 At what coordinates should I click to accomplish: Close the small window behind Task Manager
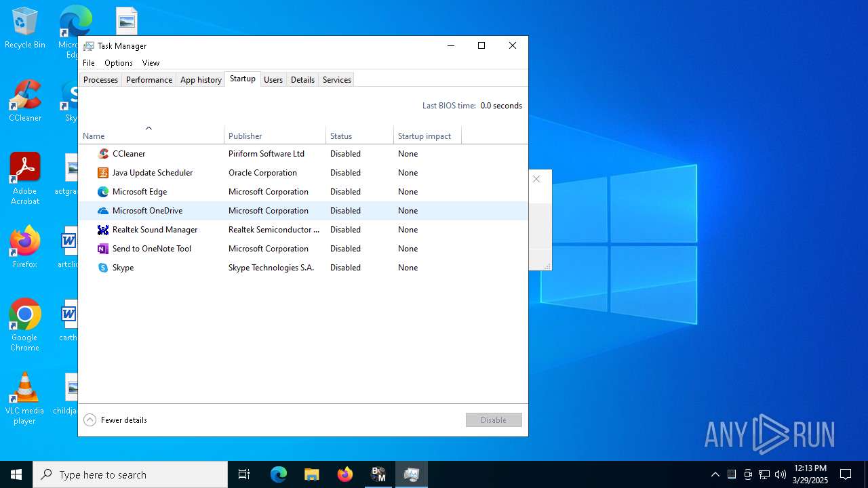tap(536, 180)
